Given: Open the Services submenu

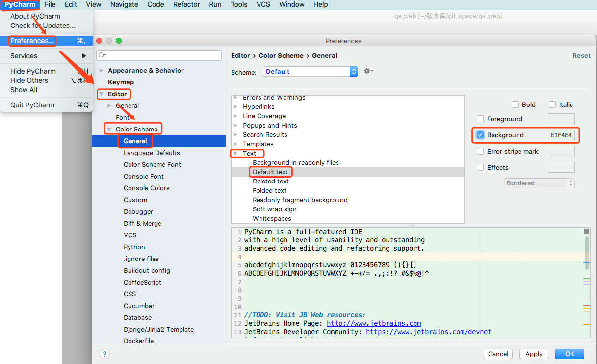Looking at the screenshot, I should [46, 56].
